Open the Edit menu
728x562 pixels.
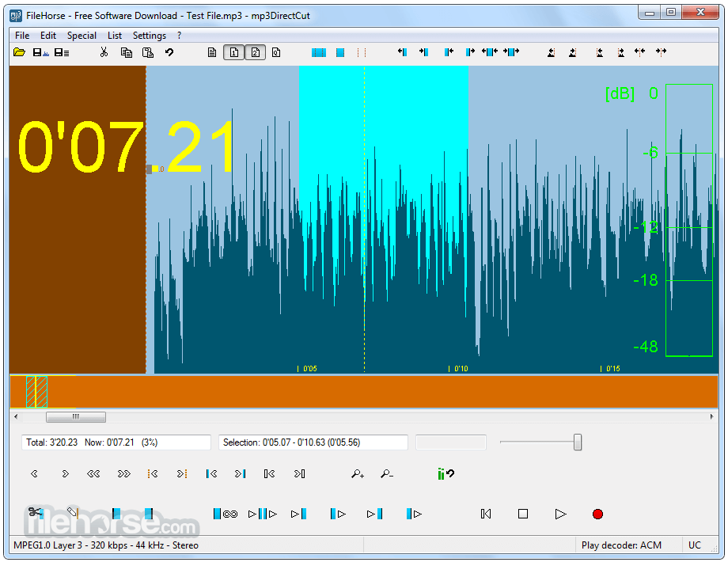click(47, 36)
